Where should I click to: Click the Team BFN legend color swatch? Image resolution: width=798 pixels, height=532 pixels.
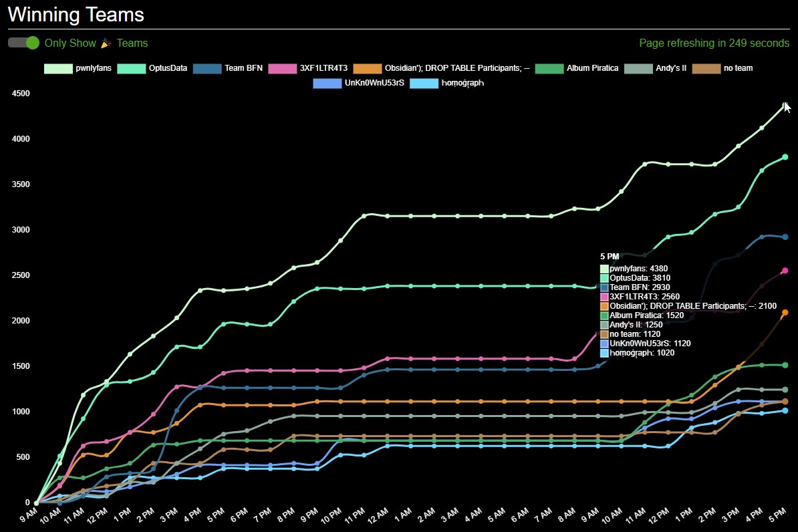coord(207,68)
